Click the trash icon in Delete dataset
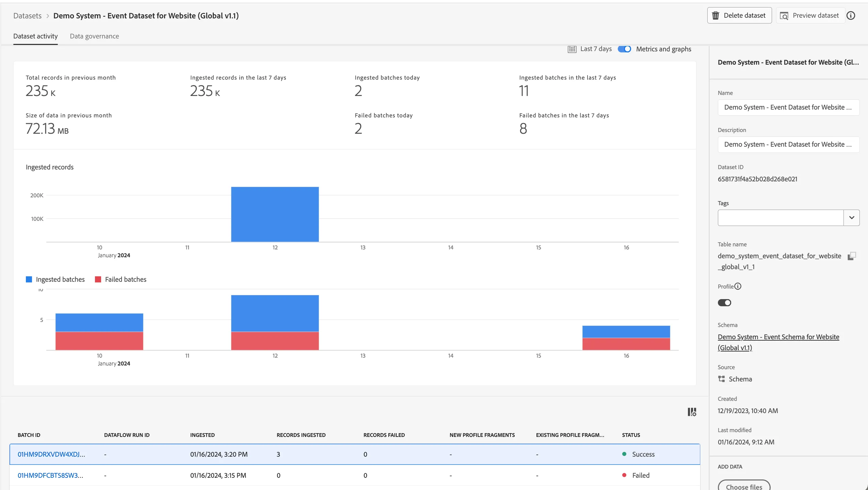The width and height of the screenshot is (868, 490). (716, 16)
